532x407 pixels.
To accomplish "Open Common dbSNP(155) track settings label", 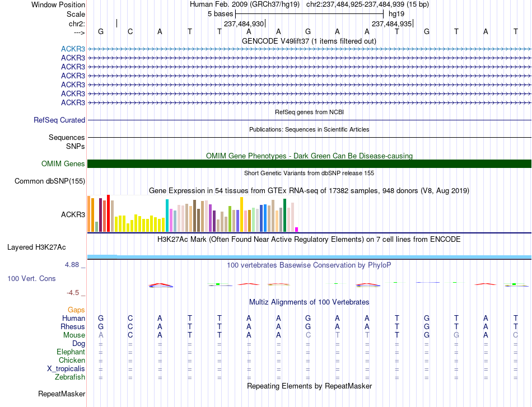I will click(x=50, y=181).
